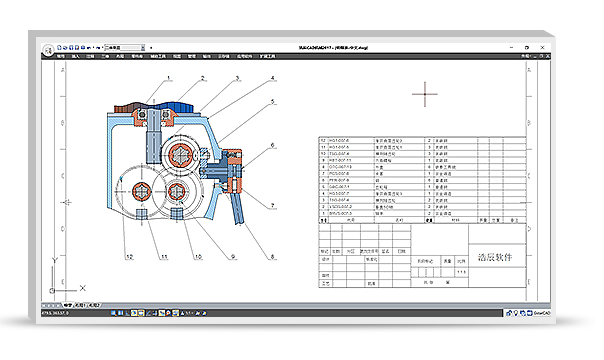Toggle Snap mode in the status bar
The width and height of the screenshot is (604, 360).
pyautogui.click(x=113, y=313)
